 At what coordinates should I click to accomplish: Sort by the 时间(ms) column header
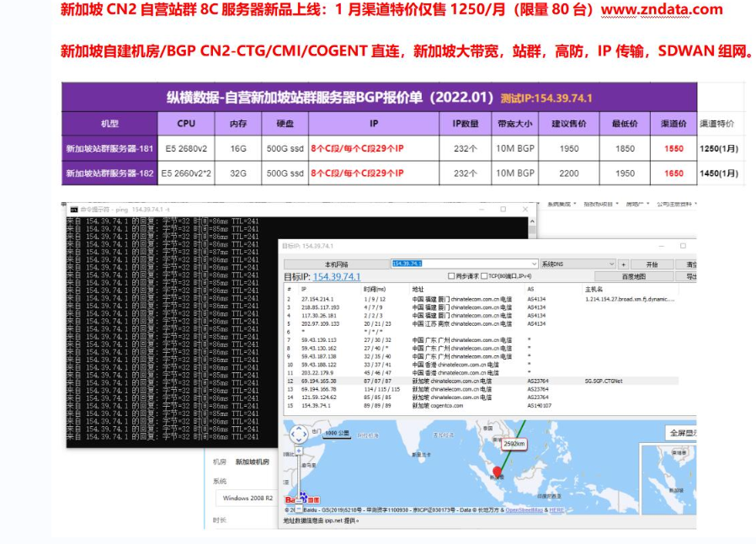pyautogui.click(x=375, y=290)
